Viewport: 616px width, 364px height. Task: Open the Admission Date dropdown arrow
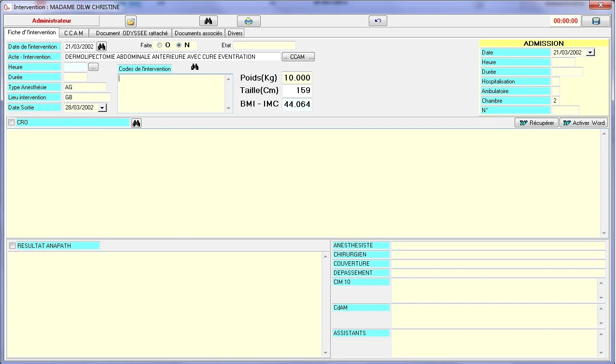[590, 53]
